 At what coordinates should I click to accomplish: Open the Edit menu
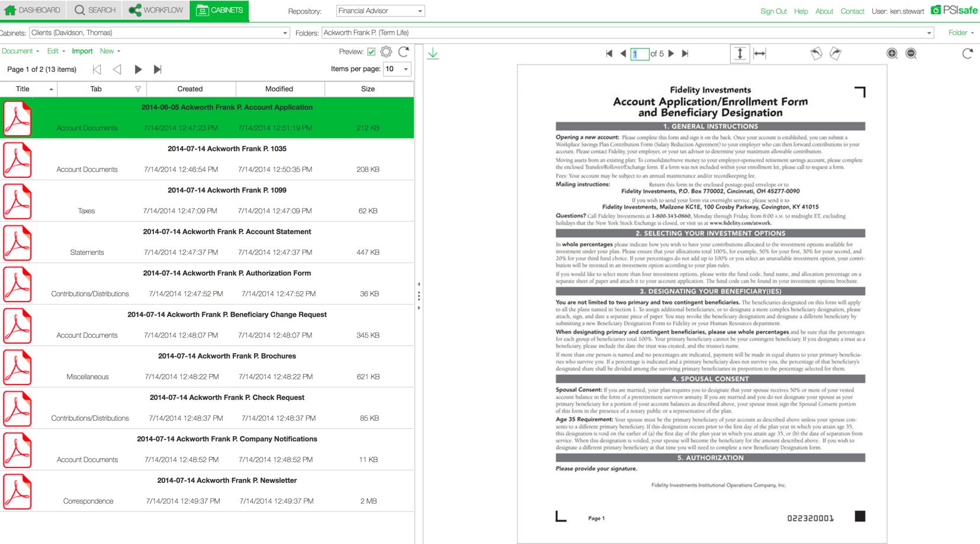tap(56, 51)
